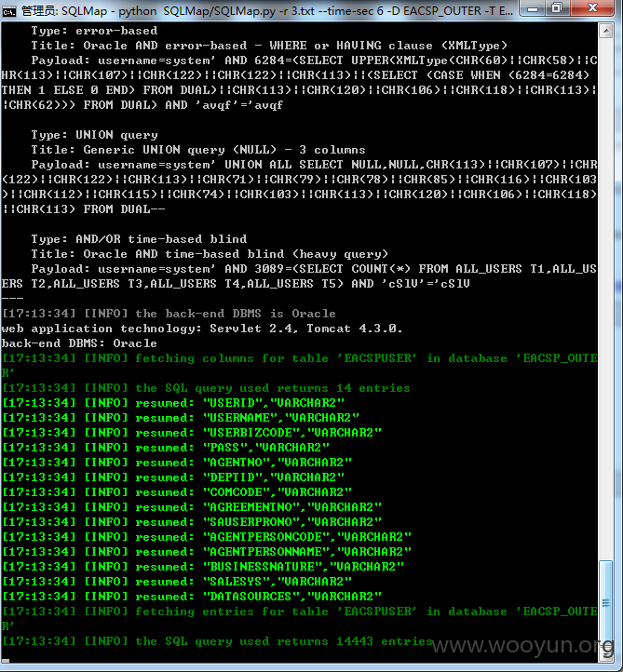Viewport: 623px width, 672px height.
Task: Click 'fetching entries for table' log line
Action: click(x=299, y=619)
